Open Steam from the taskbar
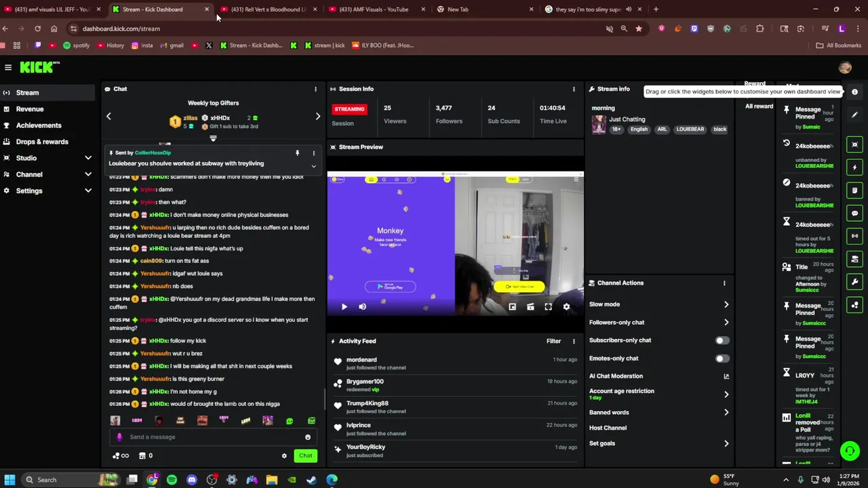Image resolution: width=868 pixels, height=488 pixels. coord(311,480)
